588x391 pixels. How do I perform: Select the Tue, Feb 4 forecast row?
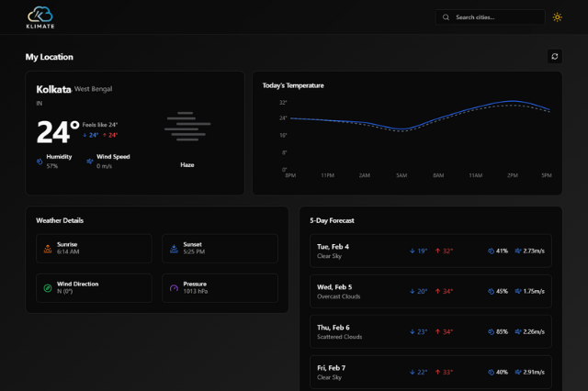(x=431, y=250)
